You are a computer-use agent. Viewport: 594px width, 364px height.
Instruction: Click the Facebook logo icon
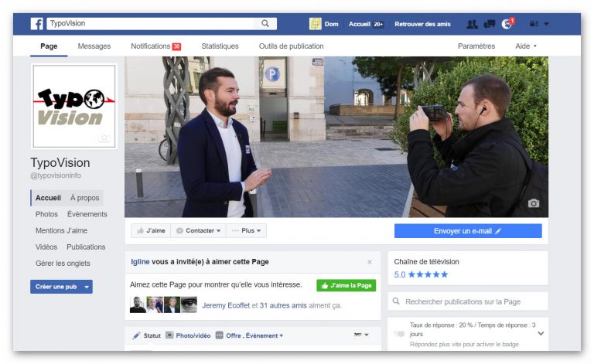[37, 23]
